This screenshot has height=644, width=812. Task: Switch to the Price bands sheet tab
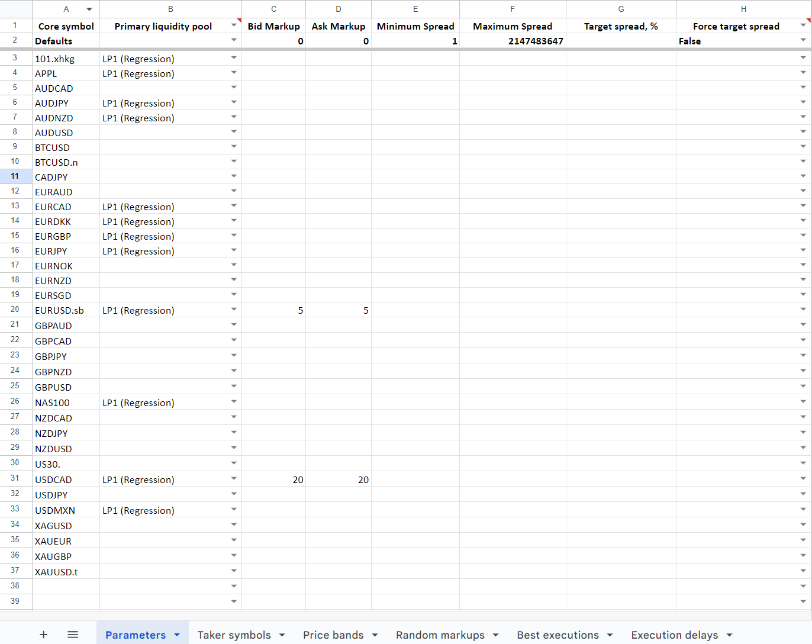click(333, 635)
